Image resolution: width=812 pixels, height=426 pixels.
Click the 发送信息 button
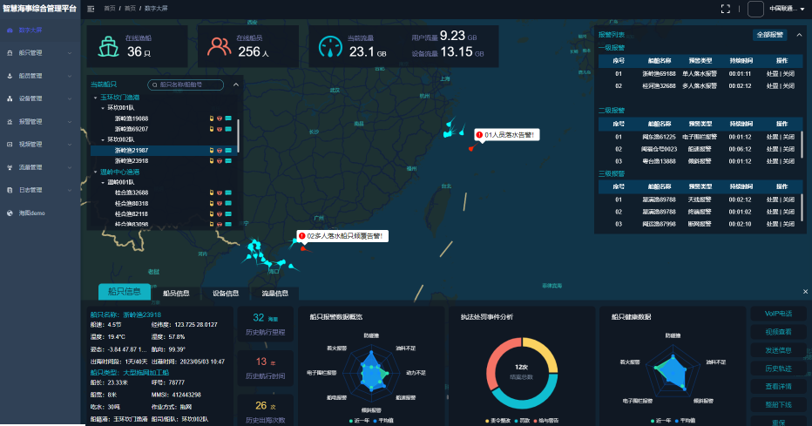[778, 350]
